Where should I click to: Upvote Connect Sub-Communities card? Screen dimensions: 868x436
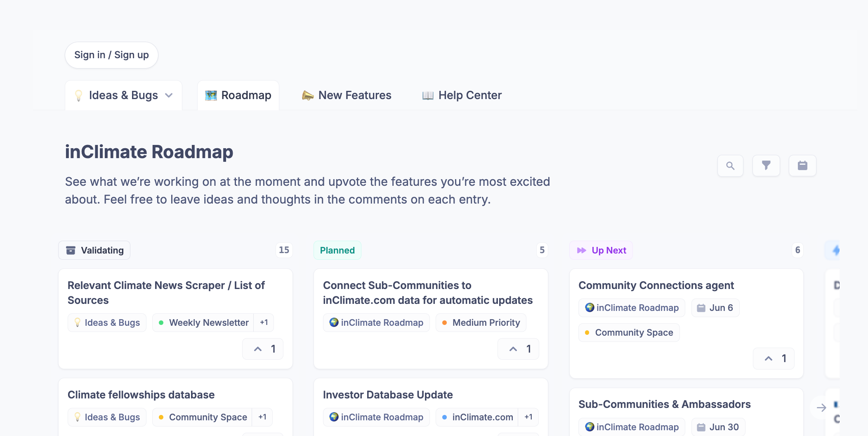tap(518, 349)
